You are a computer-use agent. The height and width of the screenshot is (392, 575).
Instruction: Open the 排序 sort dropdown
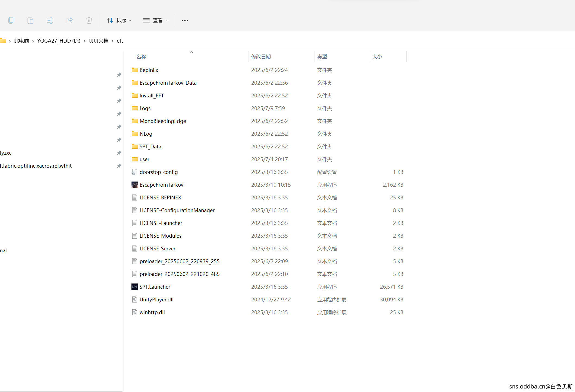(119, 20)
